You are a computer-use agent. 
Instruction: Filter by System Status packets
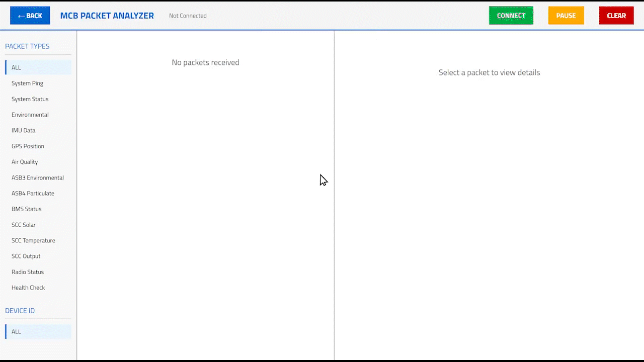(x=30, y=99)
